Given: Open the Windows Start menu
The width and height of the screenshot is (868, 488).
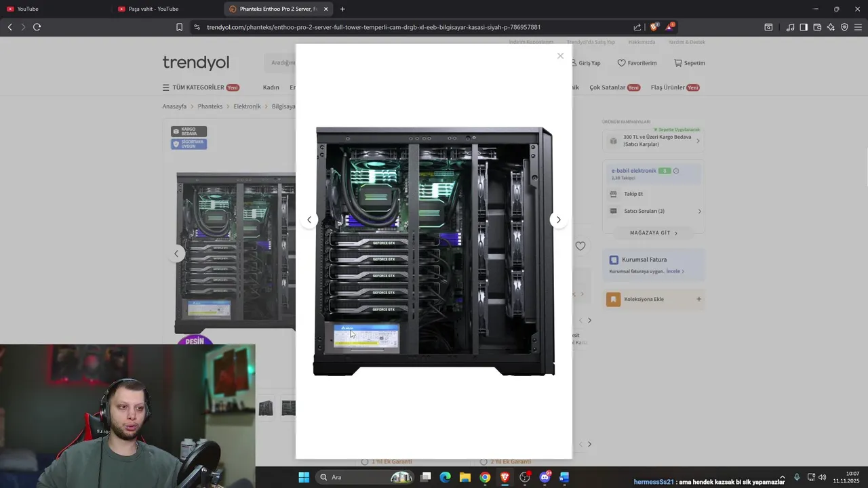Looking at the screenshot, I should click(x=304, y=477).
